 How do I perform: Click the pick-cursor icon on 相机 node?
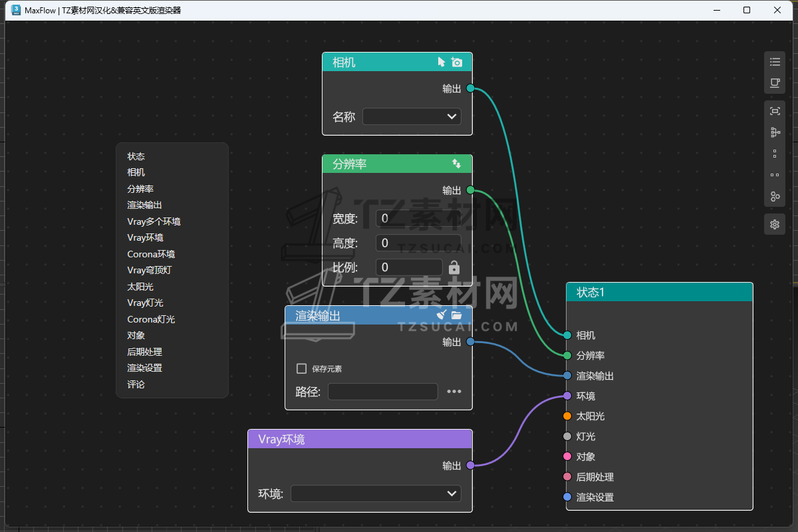441,62
